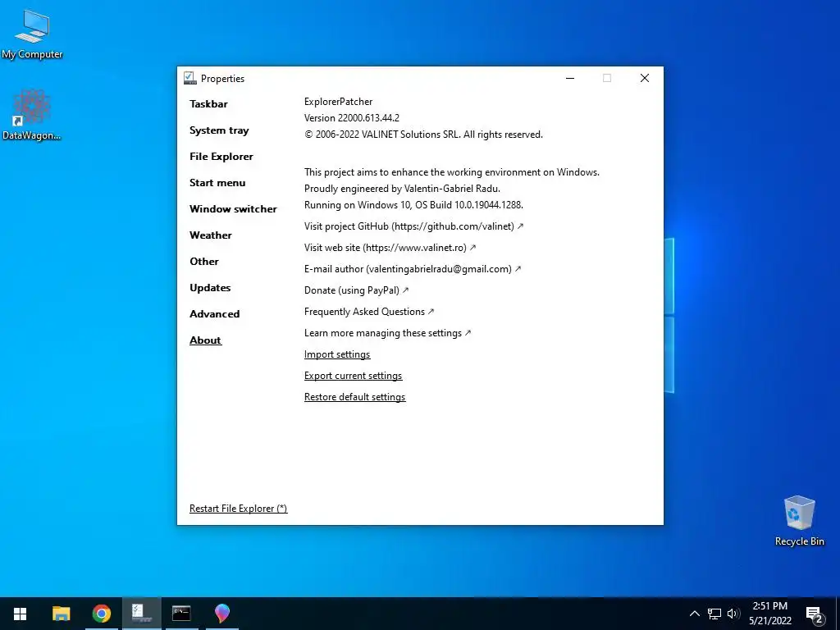Select the Window switcher section
The image size is (840, 630).
(x=233, y=209)
